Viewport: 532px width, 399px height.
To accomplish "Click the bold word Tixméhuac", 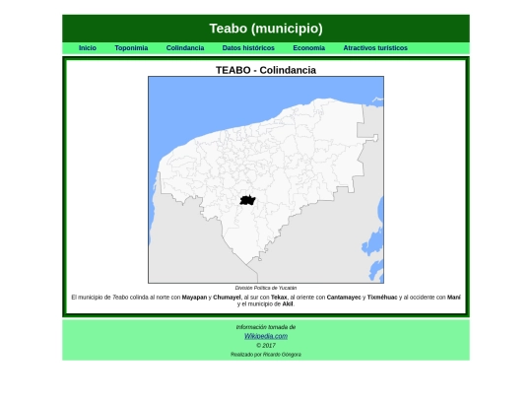I will (x=382, y=298).
